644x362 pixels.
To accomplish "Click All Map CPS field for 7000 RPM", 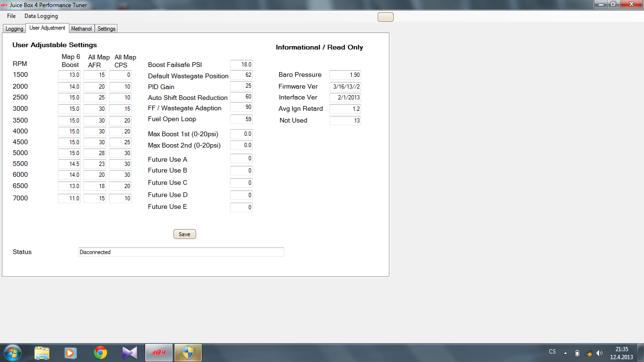I will tap(120, 198).
